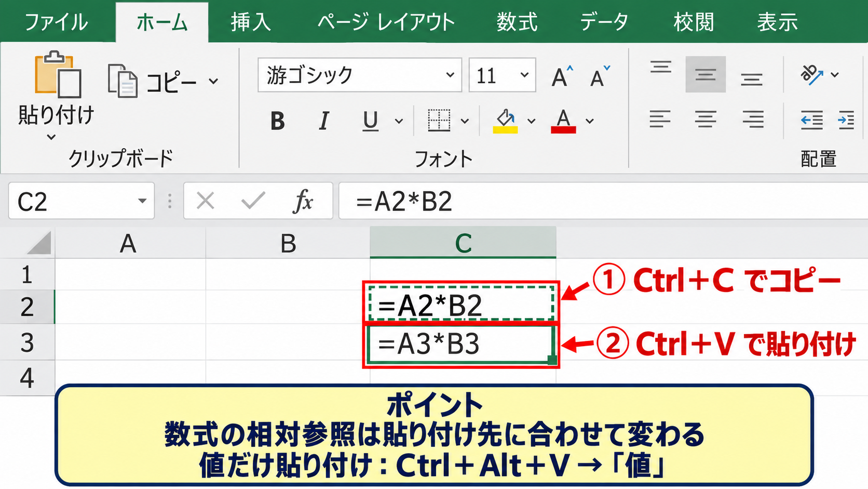The width and height of the screenshot is (868, 489).
Task: Expand borders dropdown arrow
Action: tap(465, 121)
